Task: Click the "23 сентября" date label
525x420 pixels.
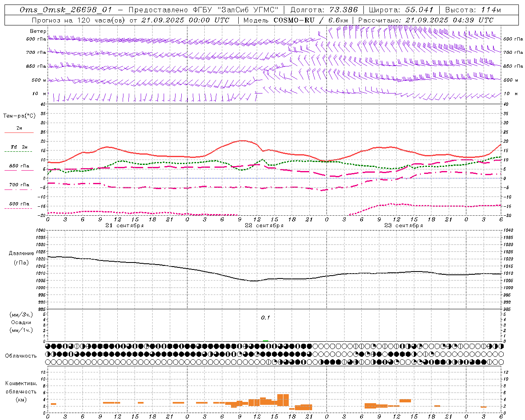Action: coord(403,226)
